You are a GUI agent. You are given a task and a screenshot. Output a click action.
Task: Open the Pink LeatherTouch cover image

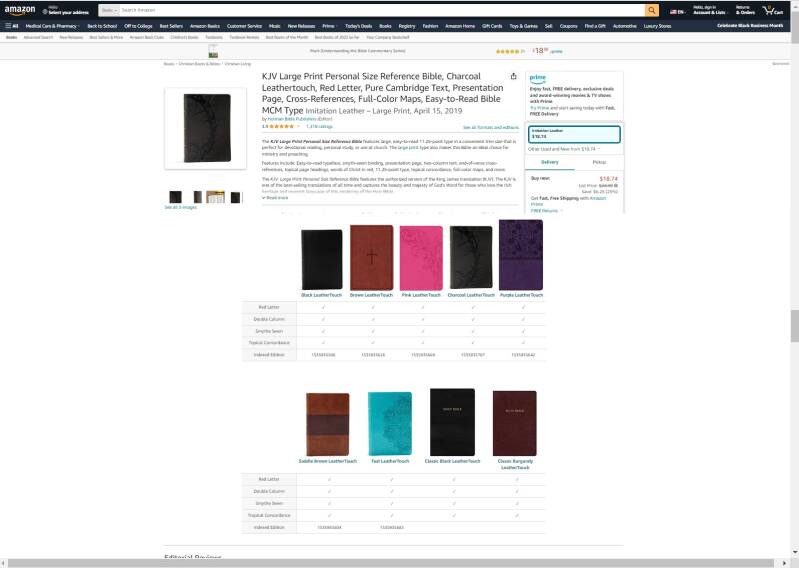pos(421,258)
